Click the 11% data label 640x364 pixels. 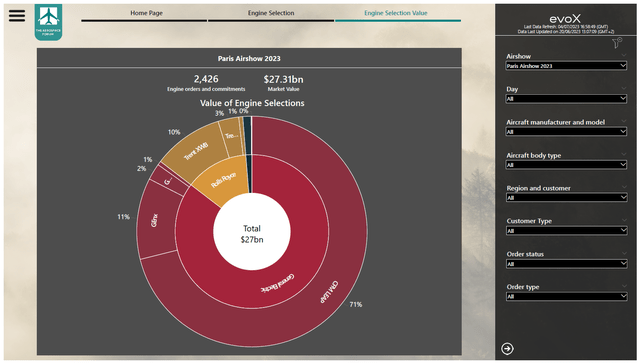tap(124, 217)
